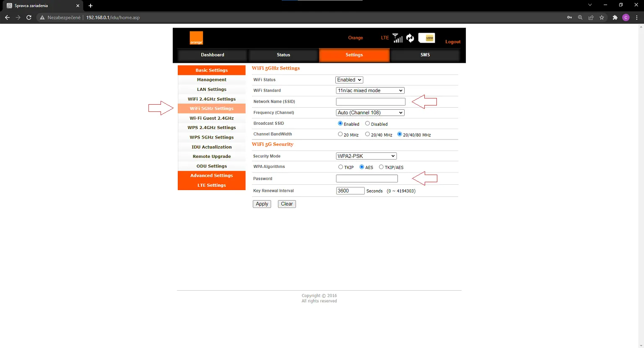
Task: Expand the WiFi Standard dropdown
Action: [x=370, y=90]
